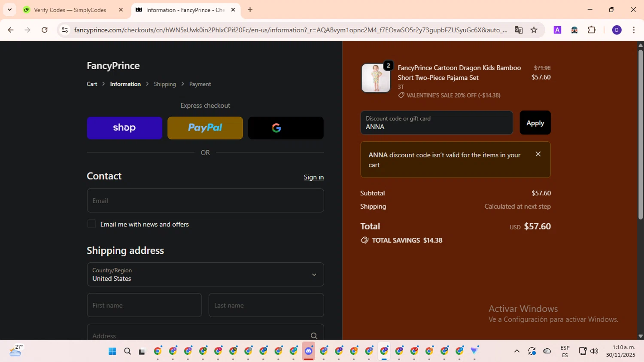Screen dimensions: 644x362
Task: Click the Discount code or gift card field
Action: click(x=437, y=123)
